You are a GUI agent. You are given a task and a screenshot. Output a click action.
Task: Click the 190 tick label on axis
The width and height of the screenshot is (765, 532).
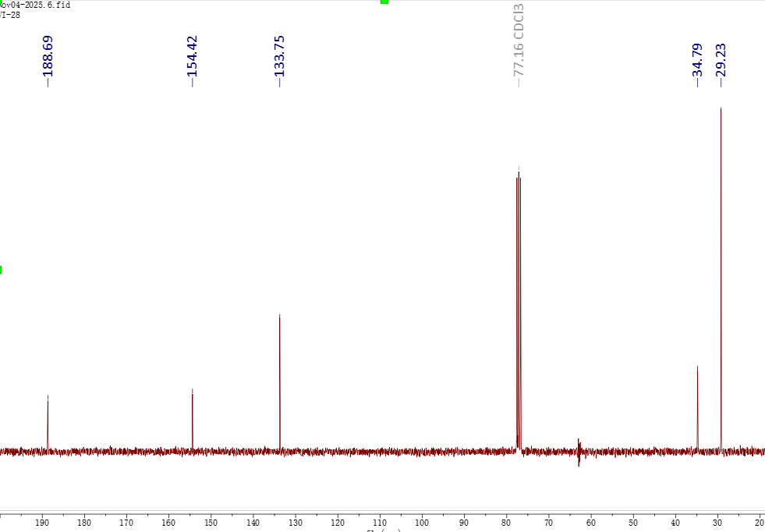[42, 522]
